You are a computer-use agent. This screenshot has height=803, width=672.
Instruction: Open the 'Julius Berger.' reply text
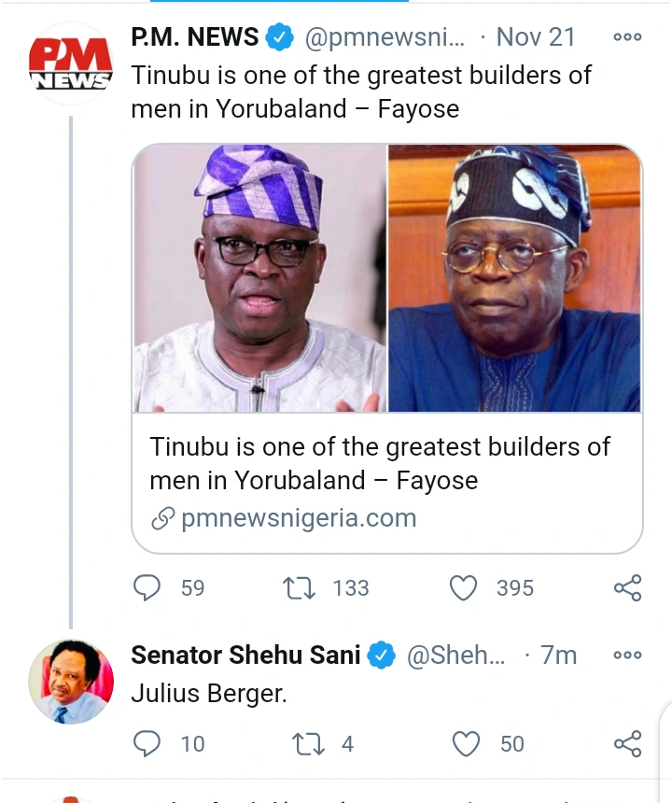coord(209,694)
